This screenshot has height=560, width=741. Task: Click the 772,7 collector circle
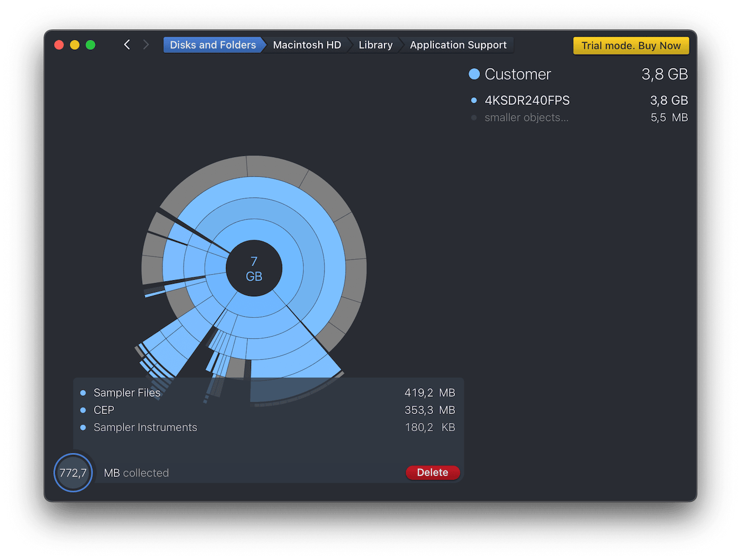tap(73, 473)
